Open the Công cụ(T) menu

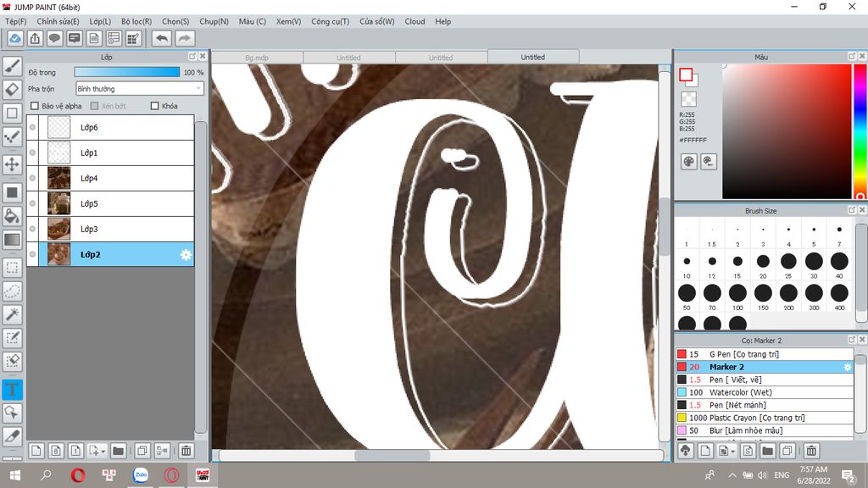pos(330,21)
